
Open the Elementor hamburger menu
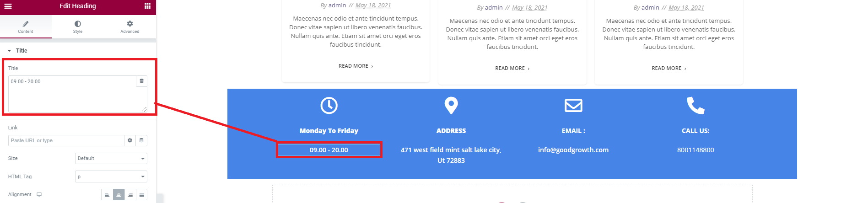click(8, 6)
